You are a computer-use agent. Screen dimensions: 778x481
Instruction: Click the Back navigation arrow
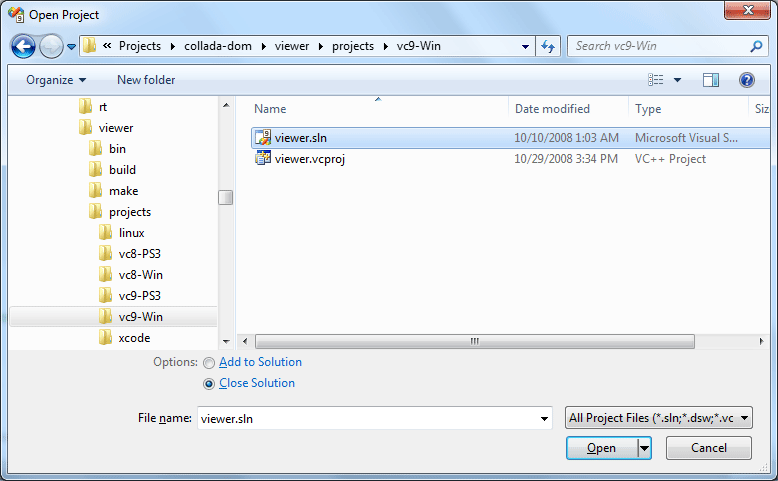pos(23,47)
